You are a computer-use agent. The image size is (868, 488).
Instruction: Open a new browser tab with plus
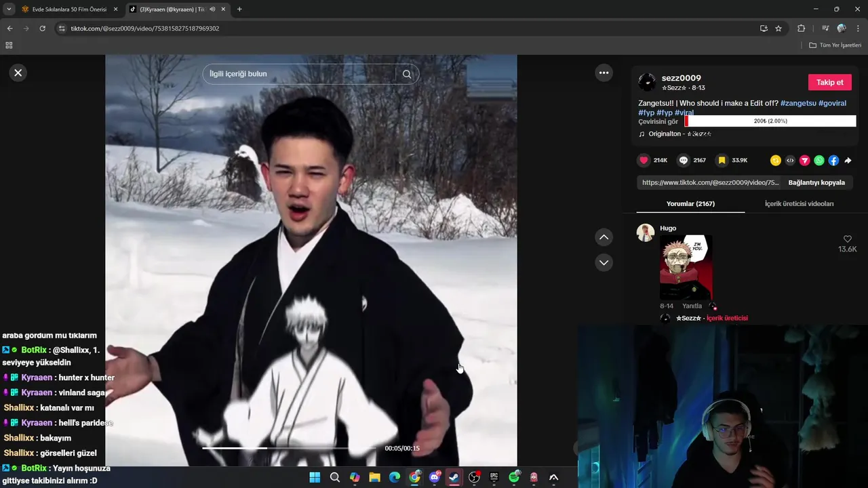point(239,9)
